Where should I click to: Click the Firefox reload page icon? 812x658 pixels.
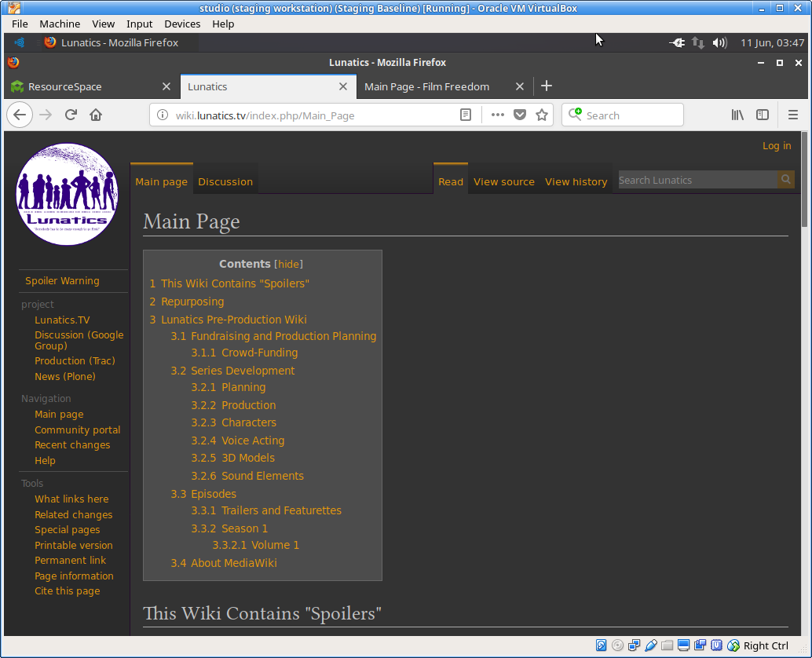tap(71, 115)
